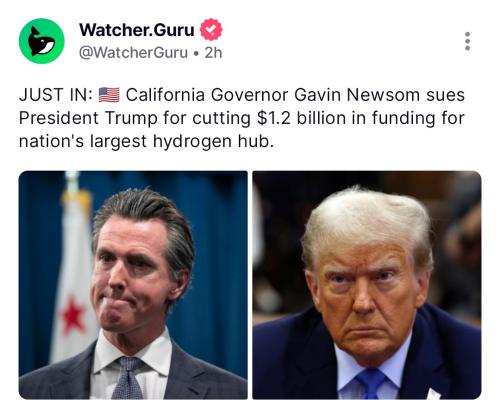This screenshot has height=419, width=500.
Task: Click the grey patterned tie in left photo
Action: 128,378
